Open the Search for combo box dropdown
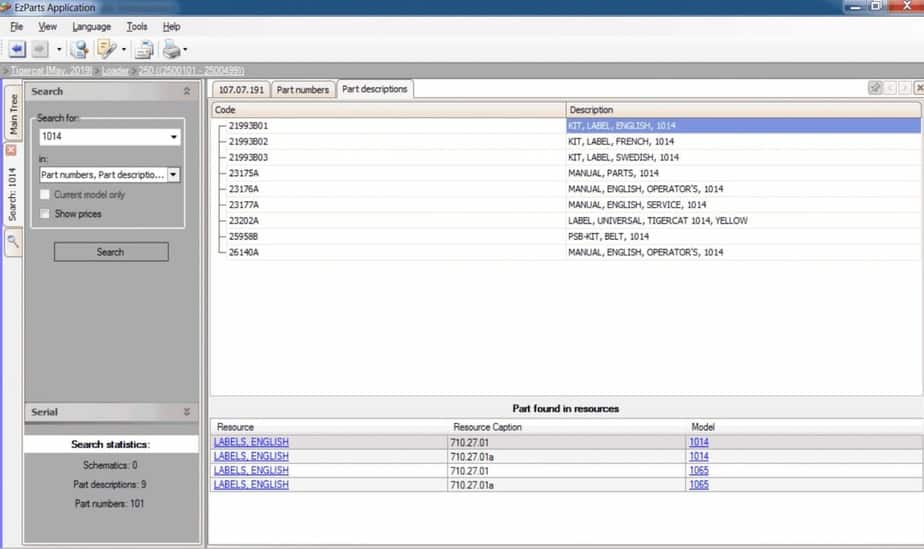The height and width of the screenshot is (549, 924). [x=173, y=137]
